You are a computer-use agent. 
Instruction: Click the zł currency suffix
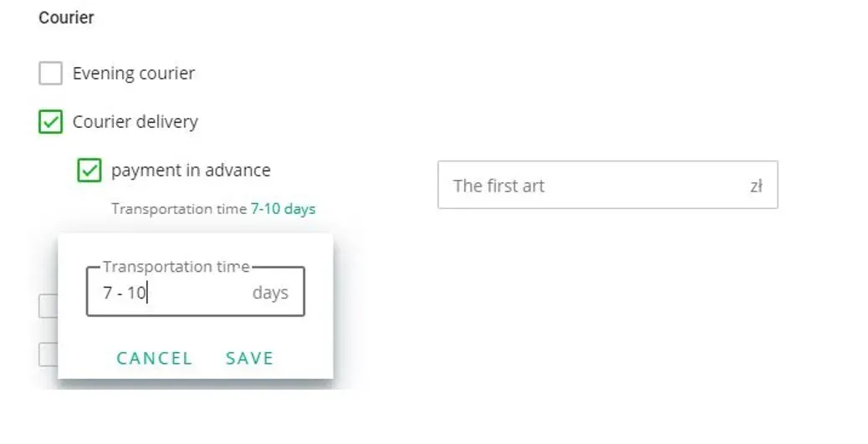pyautogui.click(x=756, y=186)
